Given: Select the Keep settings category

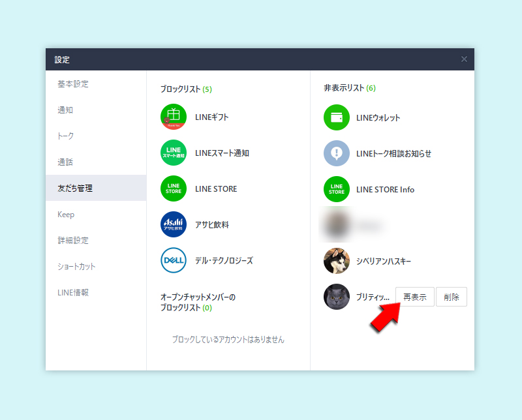Looking at the screenshot, I should pyautogui.click(x=67, y=214).
